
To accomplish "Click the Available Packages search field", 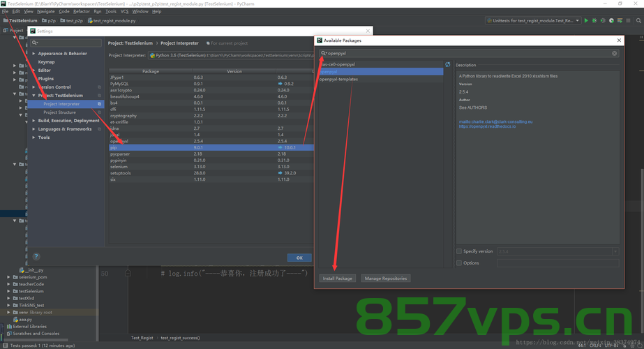I will coord(469,53).
